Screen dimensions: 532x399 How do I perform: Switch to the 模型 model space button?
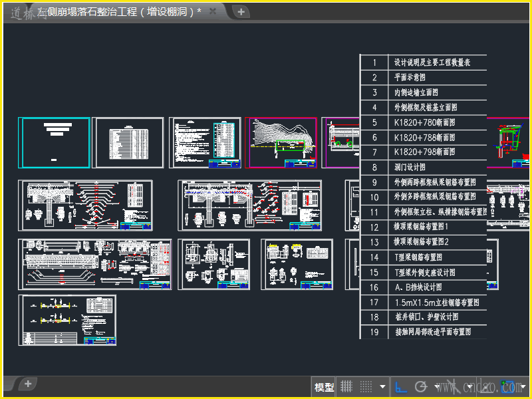click(x=324, y=387)
